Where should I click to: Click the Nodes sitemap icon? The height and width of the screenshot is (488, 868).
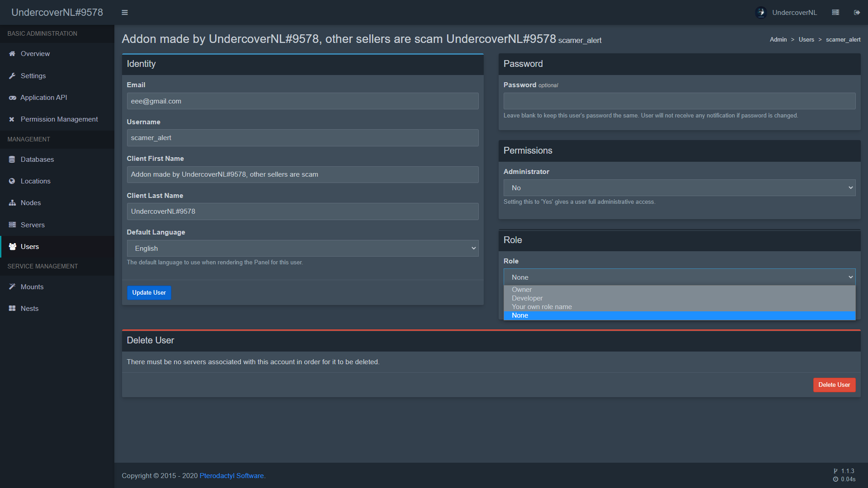pos(12,203)
